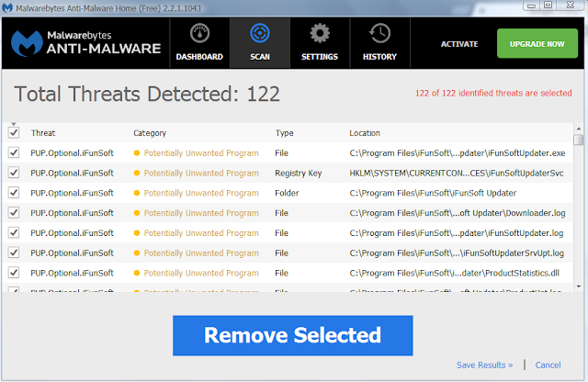Screen dimensions: 588x382
Task: Select location 'C:\Program Files\iFunSoft\iFunSoft Updater'
Action: pyautogui.click(x=433, y=193)
